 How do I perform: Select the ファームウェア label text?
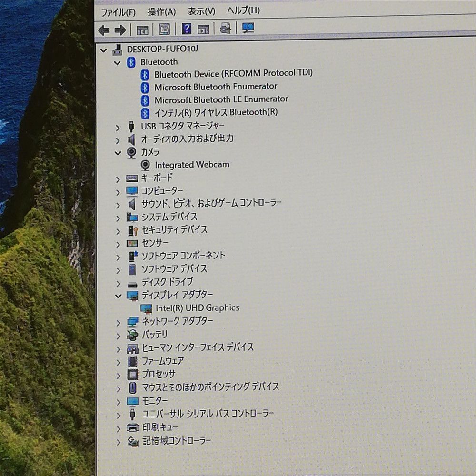coord(163,361)
